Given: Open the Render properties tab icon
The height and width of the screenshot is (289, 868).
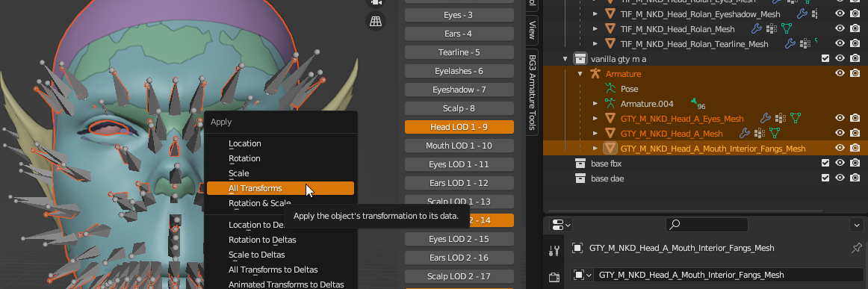Looking at the screenshot, I should 554,276.
